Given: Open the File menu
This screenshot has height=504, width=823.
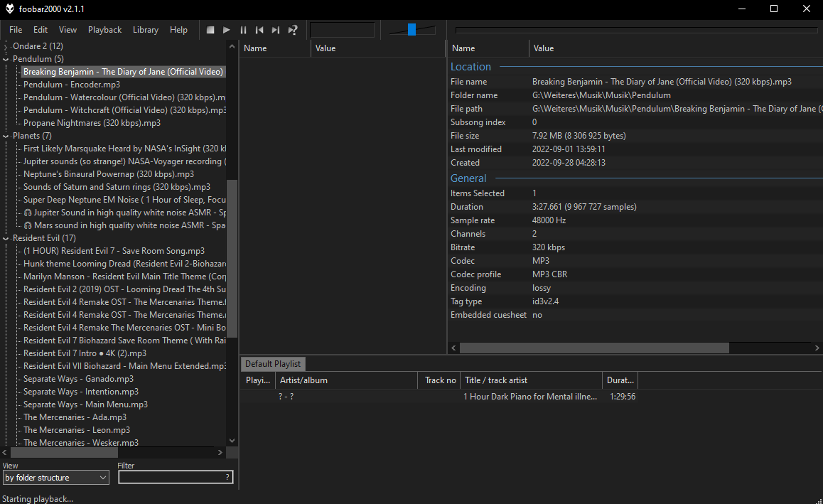Looking at the screenshot, I should pyautogui.click(x=16, y=30).
